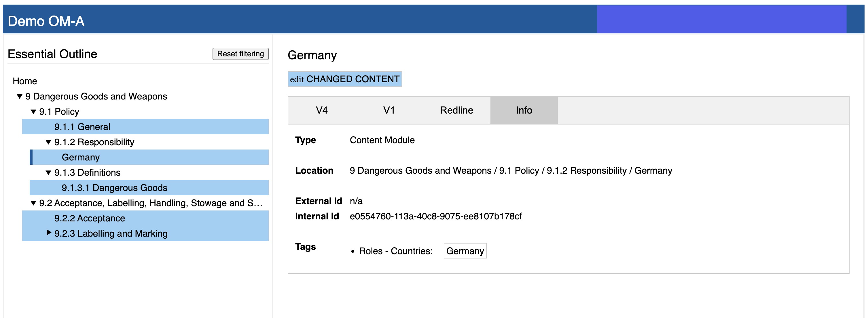Open 9.1.1 General outline item
The width and height of the screenshot is (868, 318).
(x=82, y=127)
